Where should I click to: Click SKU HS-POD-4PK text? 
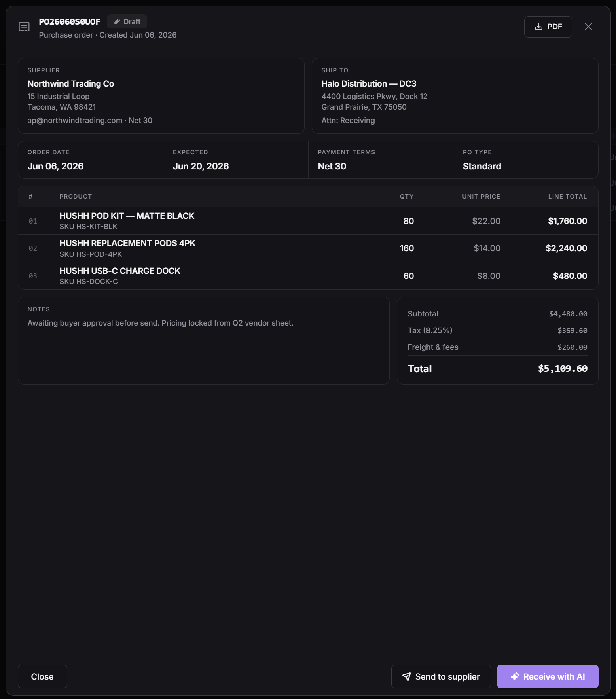click(x=91, y=254)
